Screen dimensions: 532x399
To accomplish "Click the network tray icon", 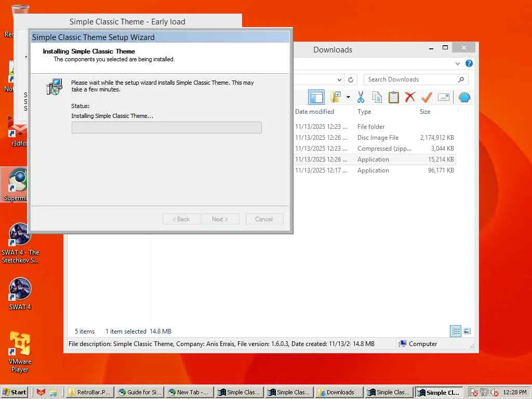I will [484, 392].
